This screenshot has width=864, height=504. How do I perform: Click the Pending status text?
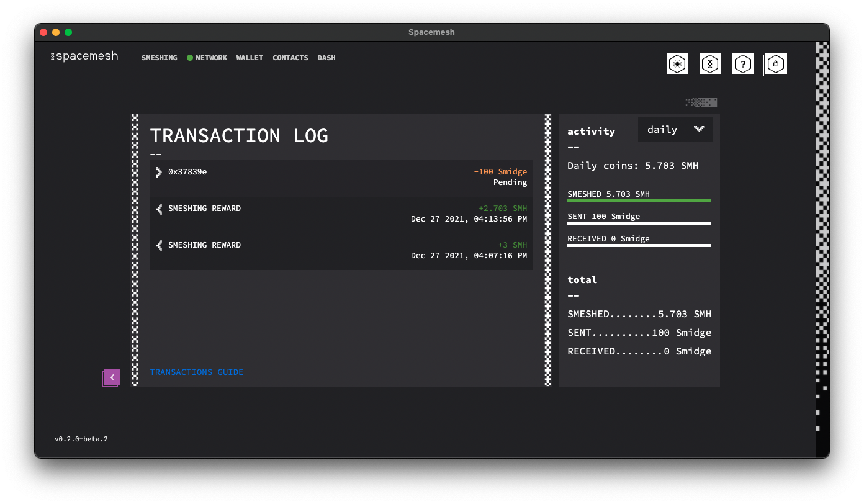(510, 182)
